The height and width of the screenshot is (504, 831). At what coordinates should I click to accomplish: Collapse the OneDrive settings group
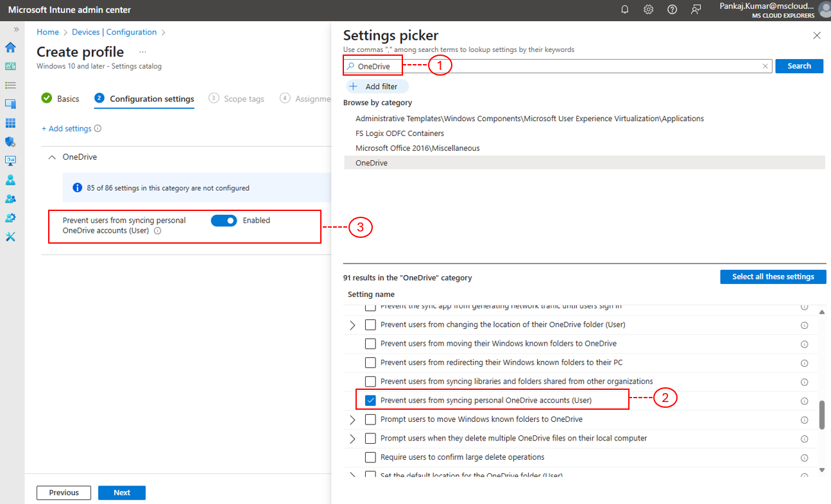[x=53, y=157]
